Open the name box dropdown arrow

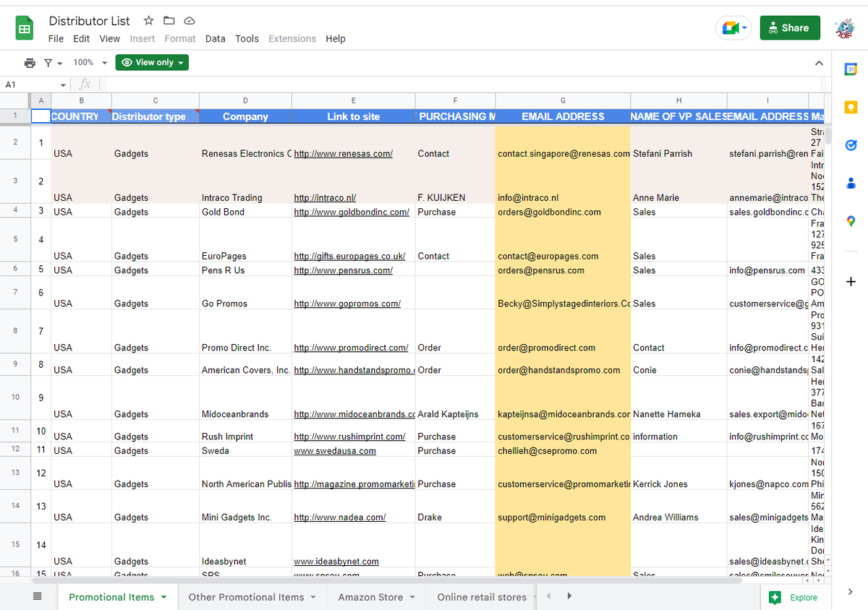pyautogui.click(x=63, y=85)
